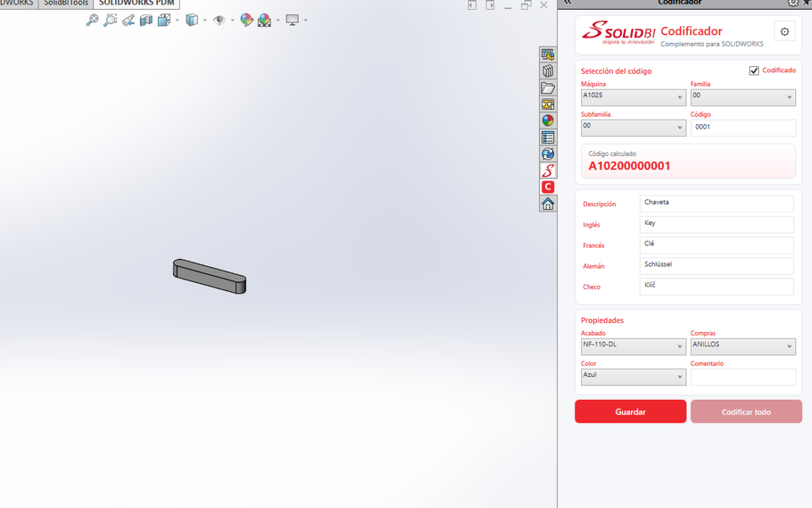Click the Codificar todo button
Viewport: 812px width, 508px height.
click(x=747, y=412)
